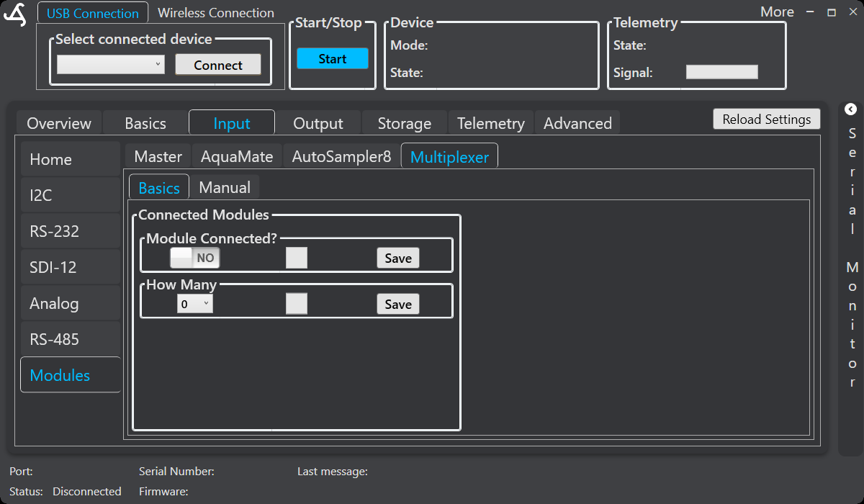Click the Telemetry State label

pos(630,45)
